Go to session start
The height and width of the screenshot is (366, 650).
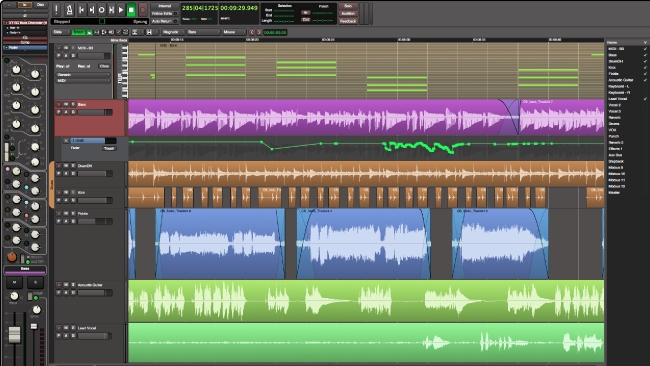point(81,9)
